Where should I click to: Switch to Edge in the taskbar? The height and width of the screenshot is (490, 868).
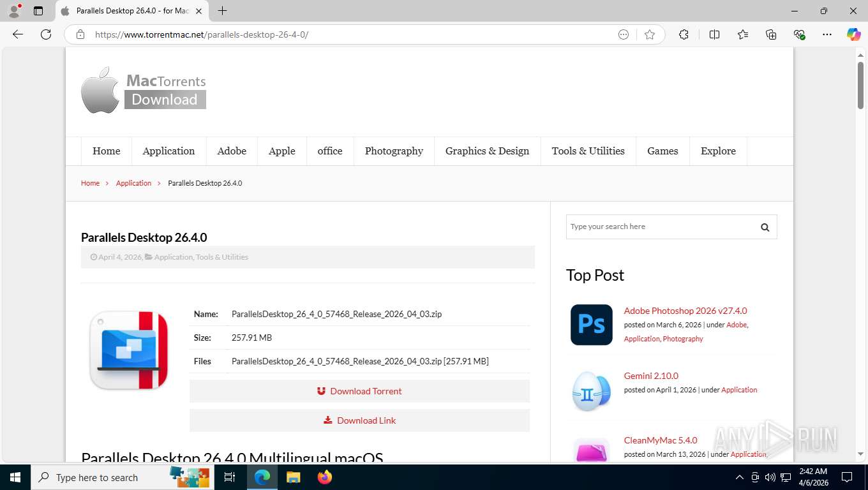(x=262, y=477)
